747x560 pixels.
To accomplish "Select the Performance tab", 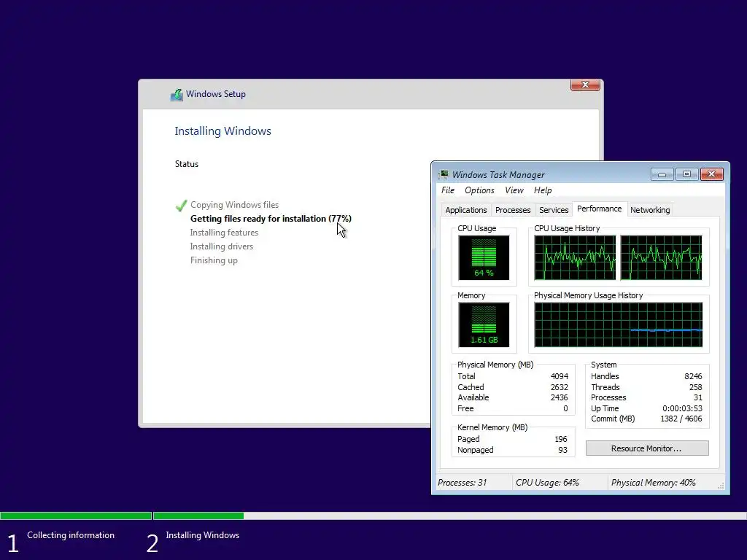I will pyautogui.click(x=600, y=209).
